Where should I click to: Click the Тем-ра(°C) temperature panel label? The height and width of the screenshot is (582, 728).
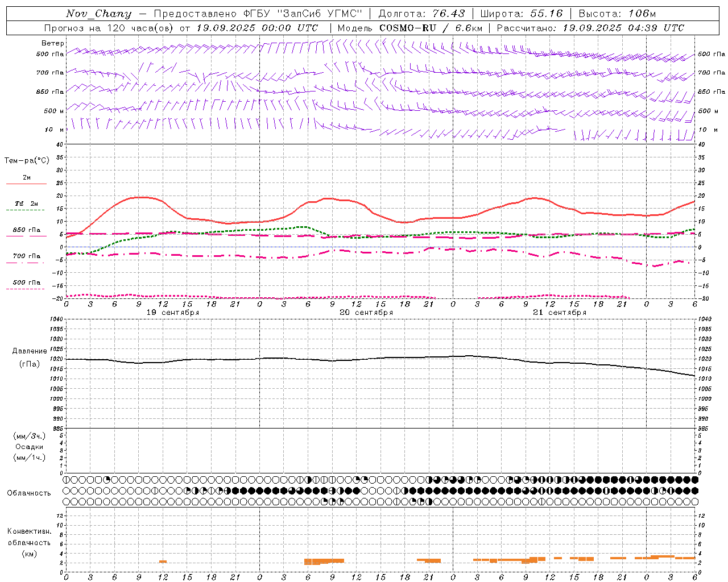tap(27, 161)
